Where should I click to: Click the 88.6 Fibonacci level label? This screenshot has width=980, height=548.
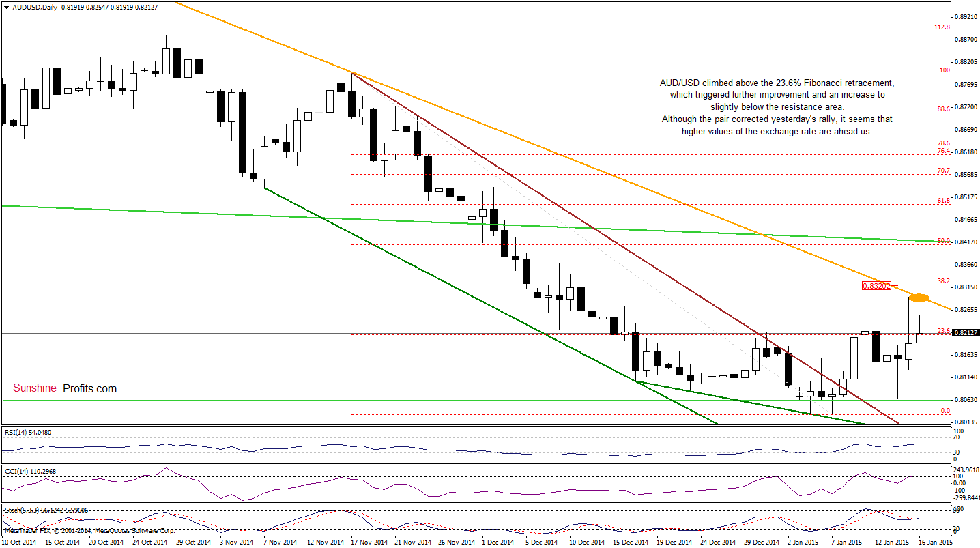[x=944, y=109]
